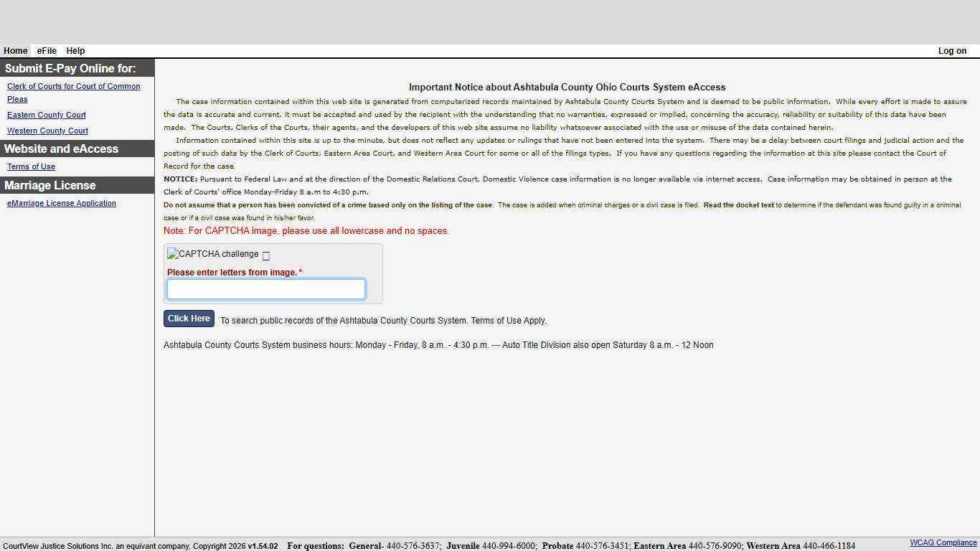Viewport: 980px width, 551px height.
Task: Click the Website and eAccess section header
Action: coord(61,149)
